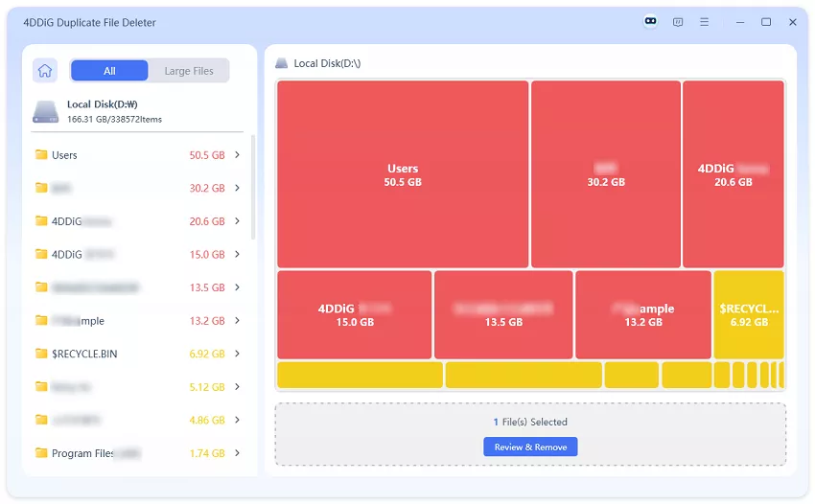Click the folder icon beside 13.2 GB row
This screenshot has height=504, width=815.
[41, 320]
